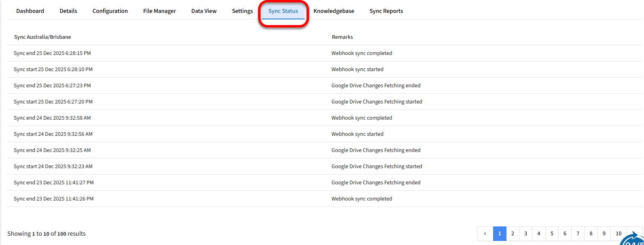This screenshot has height=245, width=644.
Task: Open the Configuration tab
Action: coord(110,11)
